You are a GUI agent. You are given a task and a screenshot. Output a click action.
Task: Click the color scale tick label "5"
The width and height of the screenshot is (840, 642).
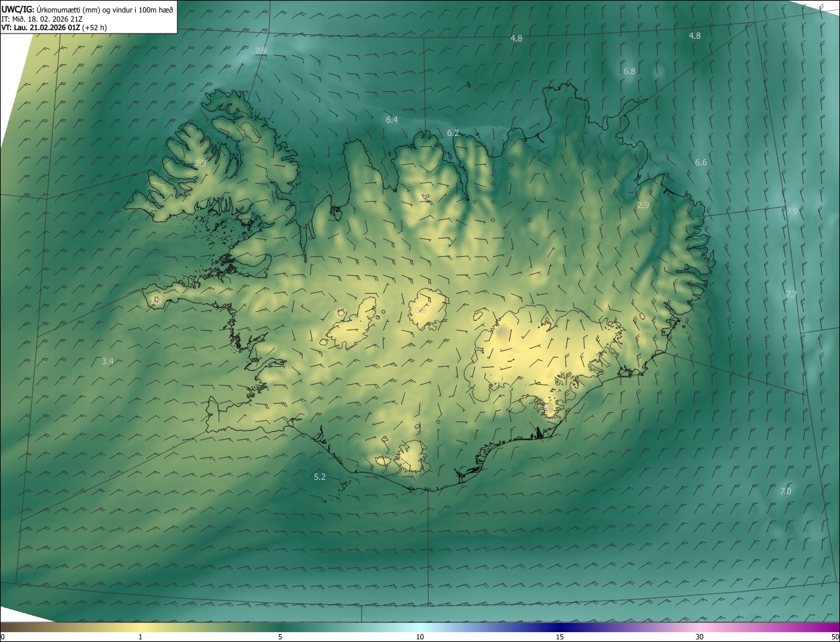[280, 637]
